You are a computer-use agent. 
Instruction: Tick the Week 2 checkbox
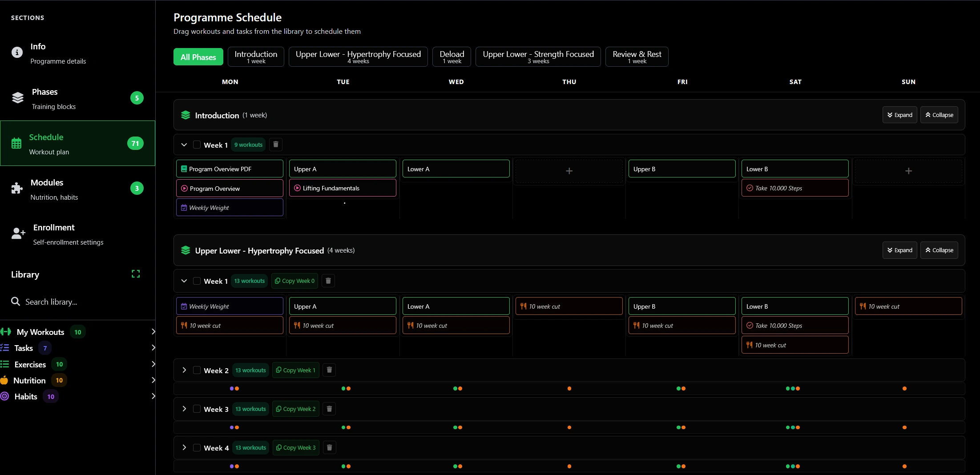[197, 370]
